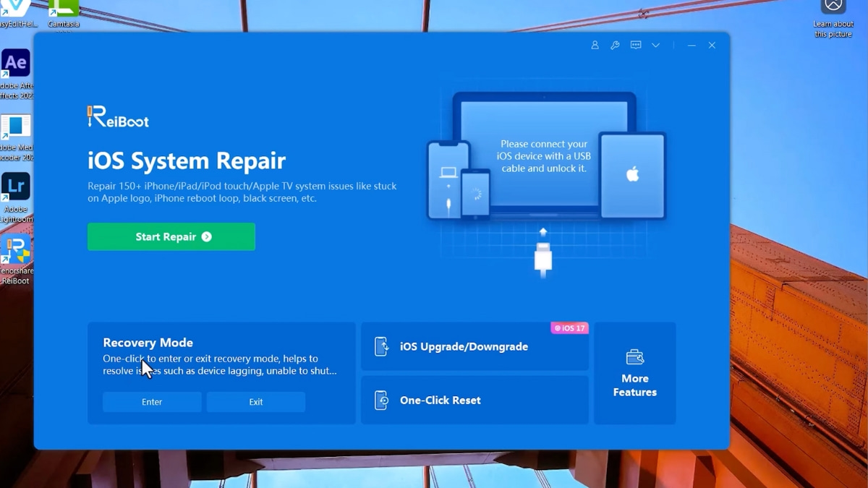Click the iOS 17 badge
The width and height of the screenshot is (868, 488).
click(x=570, y=328)
